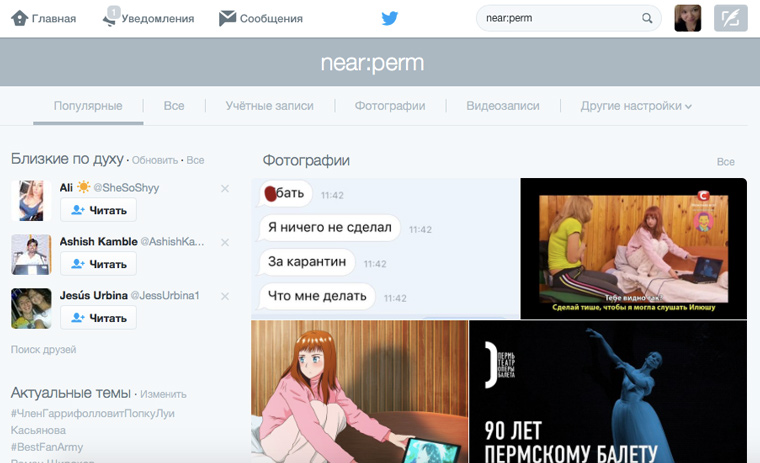Switch to Популярные tab

point(88,106)
